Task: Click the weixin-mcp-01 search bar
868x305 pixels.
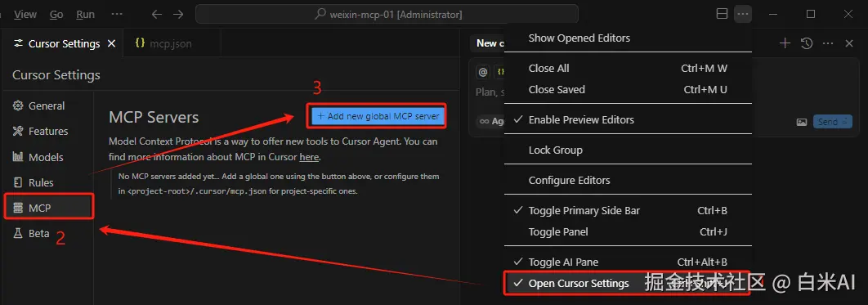Action: click(387, 15)
